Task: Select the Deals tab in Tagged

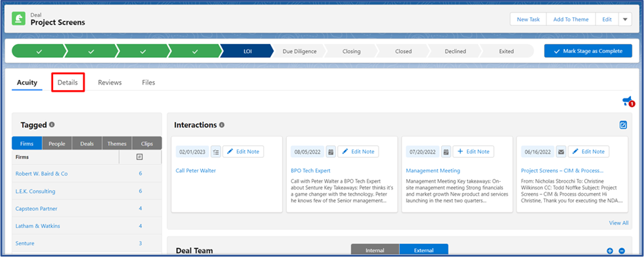Action: click(x=87, y=143)
